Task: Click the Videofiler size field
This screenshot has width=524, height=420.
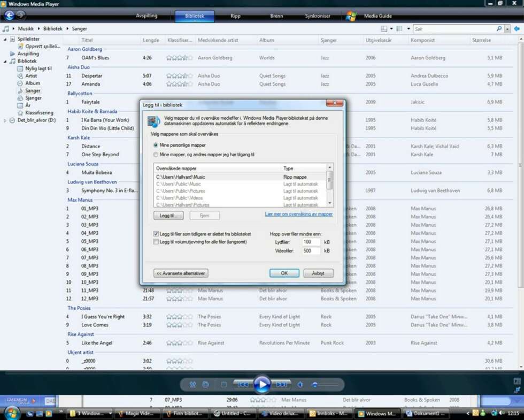Action: click(x=311, y=250)
